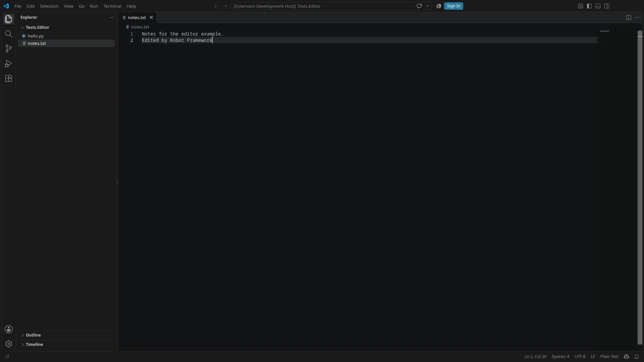Open the Selection menu
This screenshot has height=362, width=644.
49,6
